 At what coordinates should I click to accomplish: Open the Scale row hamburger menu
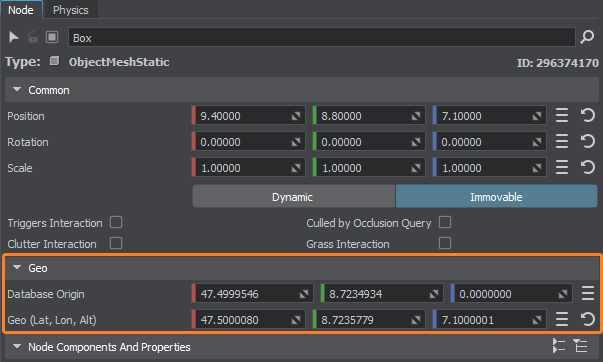pyautogui.click(x=562, y=167)
